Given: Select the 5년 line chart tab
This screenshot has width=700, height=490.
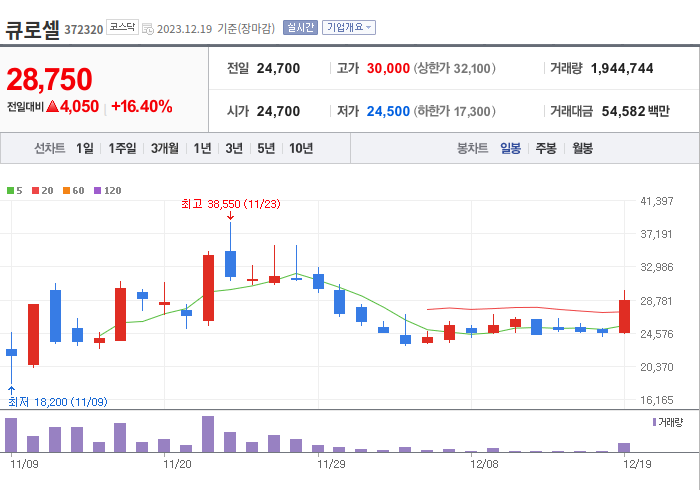Looking at the screenshot, I should [266, 148].
